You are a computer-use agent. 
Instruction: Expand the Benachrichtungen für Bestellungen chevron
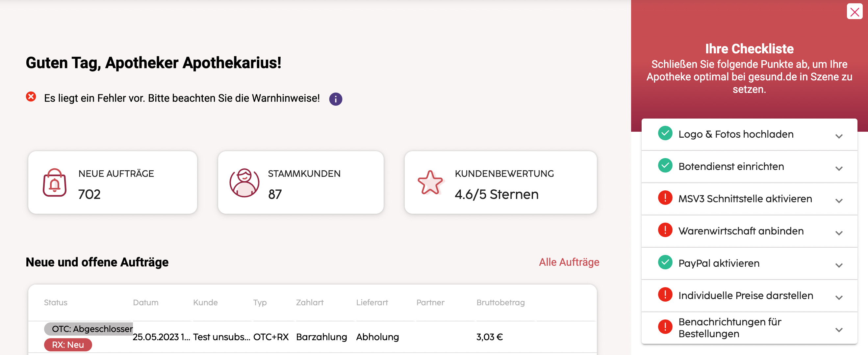coord(839,329)
